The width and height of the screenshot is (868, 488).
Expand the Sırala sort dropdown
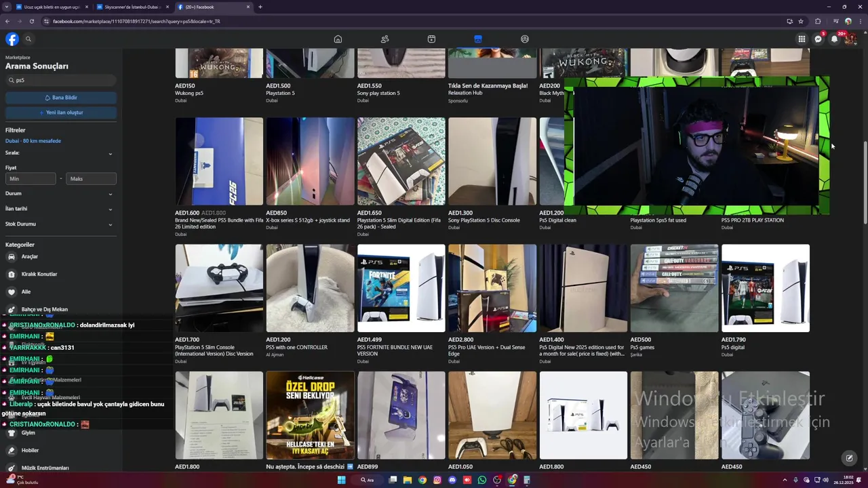(x=60, y=153)
